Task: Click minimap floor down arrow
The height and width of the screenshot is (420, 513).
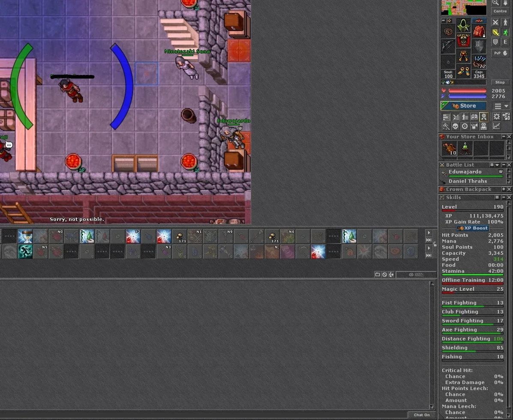Action: click(505, 3)
